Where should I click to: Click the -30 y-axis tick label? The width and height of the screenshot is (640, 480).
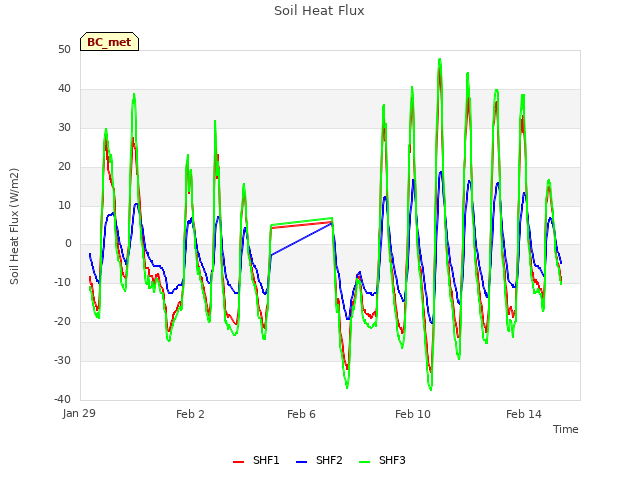pos(62,360)
